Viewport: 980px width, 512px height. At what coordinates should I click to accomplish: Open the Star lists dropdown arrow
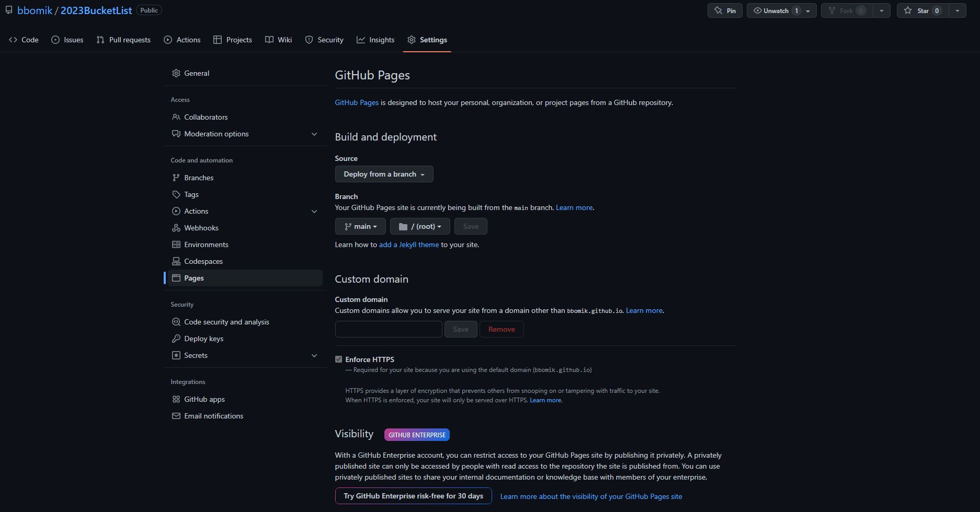tap(958, 11)
